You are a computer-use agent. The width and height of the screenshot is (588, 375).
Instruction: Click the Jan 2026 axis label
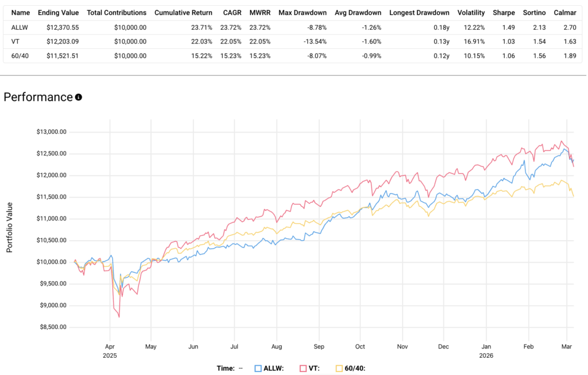pyautogui.click(x=486, y=351)
